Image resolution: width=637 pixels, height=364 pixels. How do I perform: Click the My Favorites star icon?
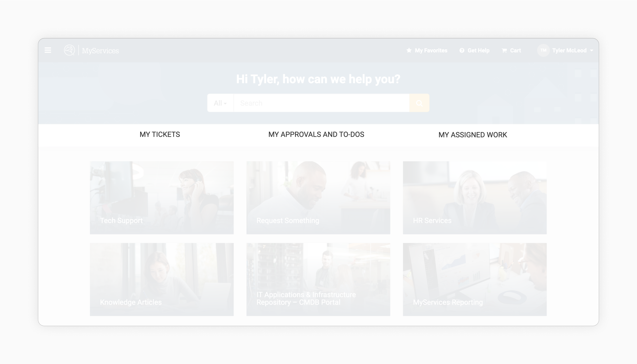(409, 50)
